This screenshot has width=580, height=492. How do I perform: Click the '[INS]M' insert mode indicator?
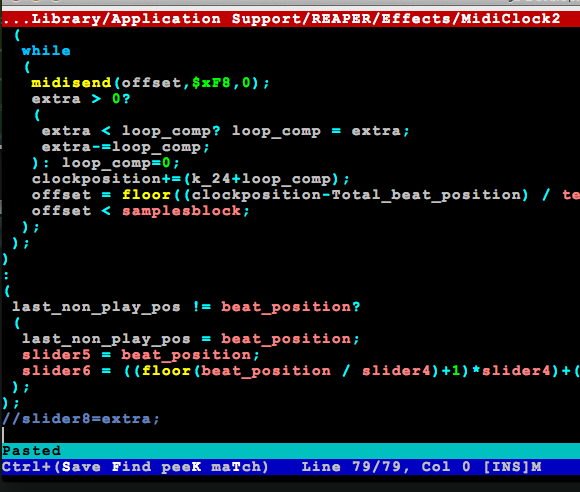coord(513,467)
